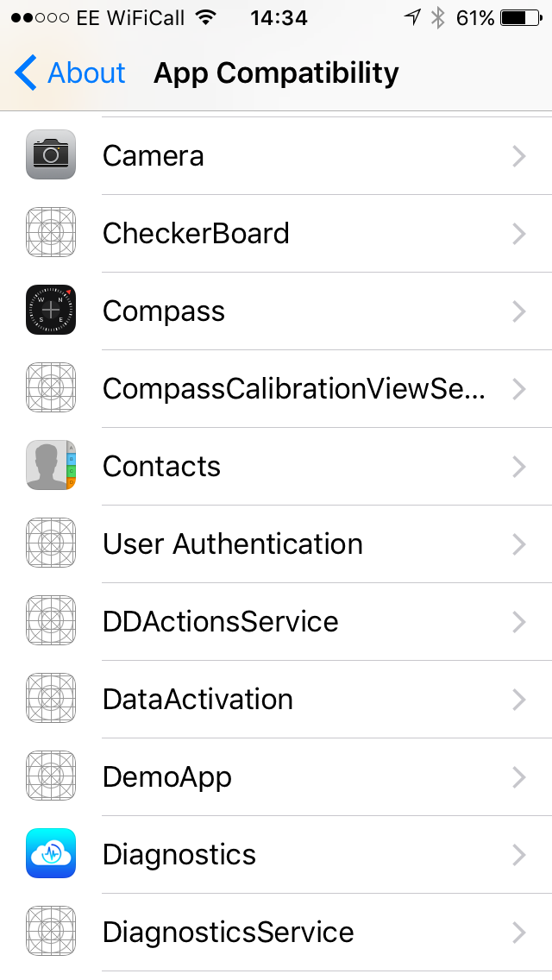Screen dimensions: 552x980
Task: Tap the Compass app icon
Action: [x=51, y=311]
